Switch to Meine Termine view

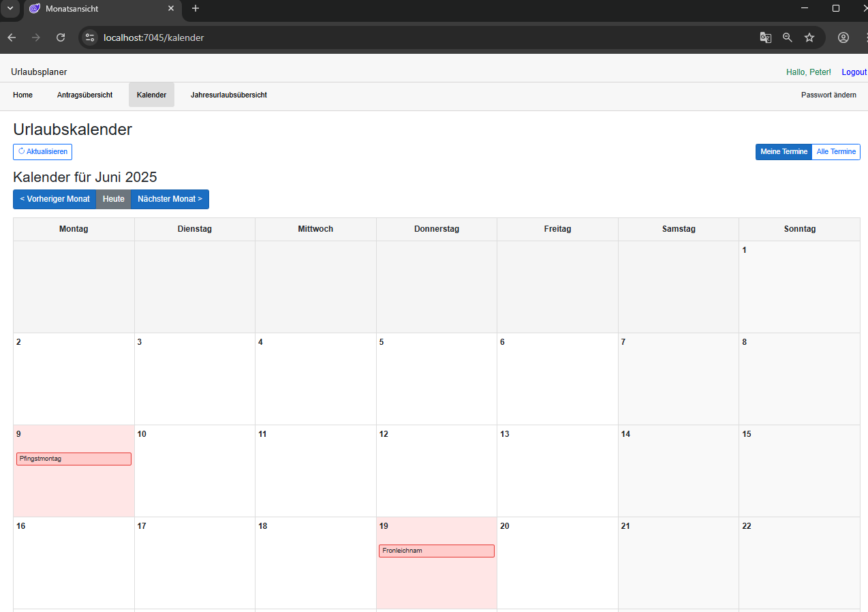click(784, 152)
